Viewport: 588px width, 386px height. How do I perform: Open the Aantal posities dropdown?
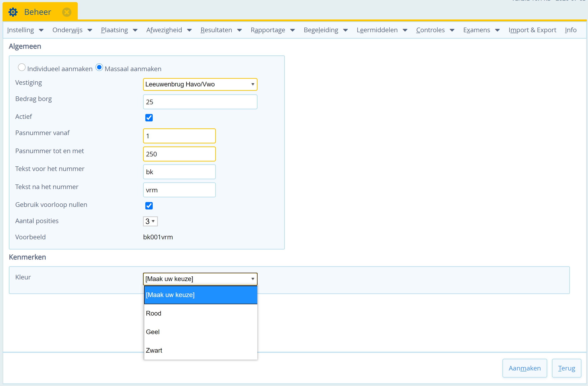click(150, 221)
